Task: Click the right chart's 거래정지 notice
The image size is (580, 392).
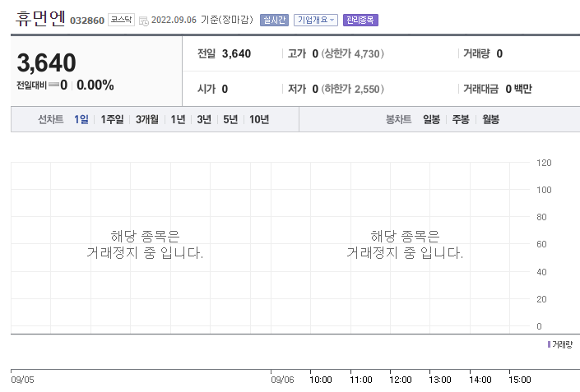Action: coord(405,245)
